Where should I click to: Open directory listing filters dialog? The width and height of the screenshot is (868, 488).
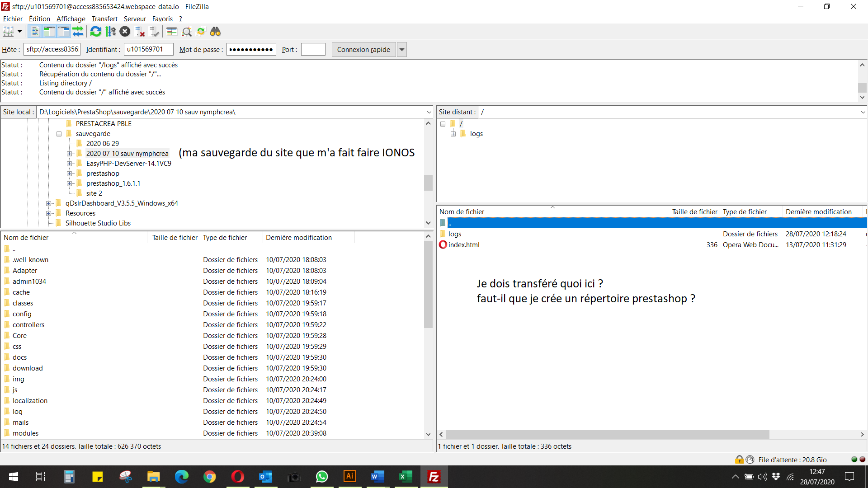pos(172,32)
